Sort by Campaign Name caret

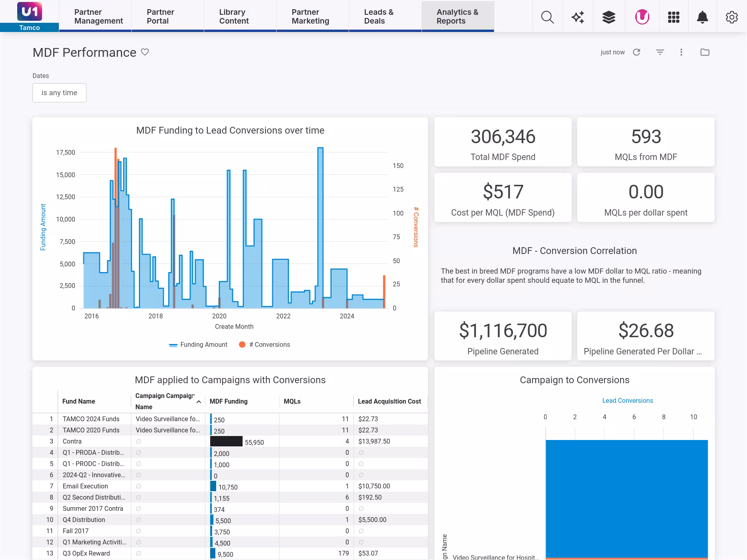coord(199,402)
